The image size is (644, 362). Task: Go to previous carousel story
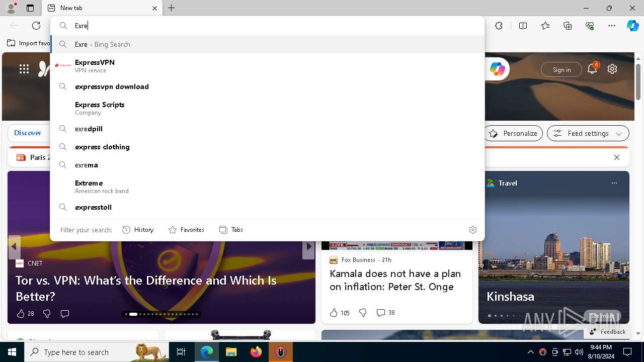tap(14, 247)
